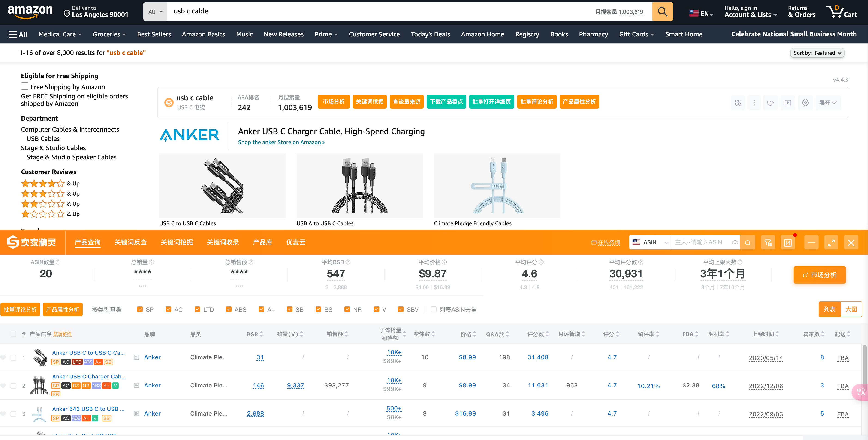Viewport: 868px width, 440px height.
Task: Click the heart icon for product row 2
Action: (x=3, y=386)
